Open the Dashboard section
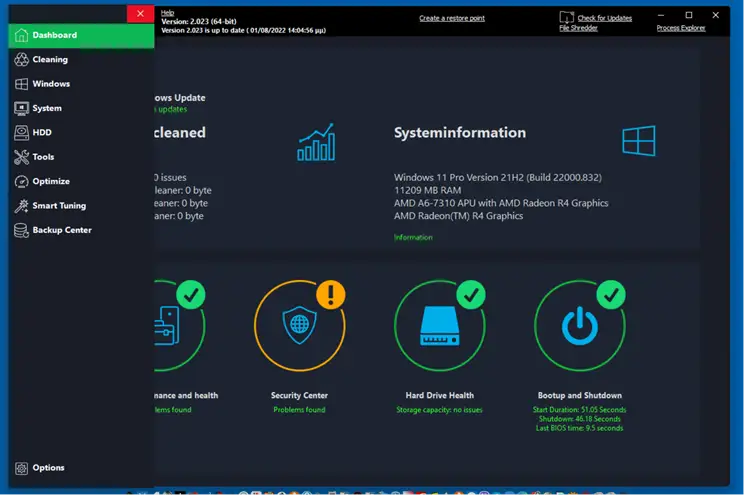This screenshot has height=495, width=744. (82, 35)
